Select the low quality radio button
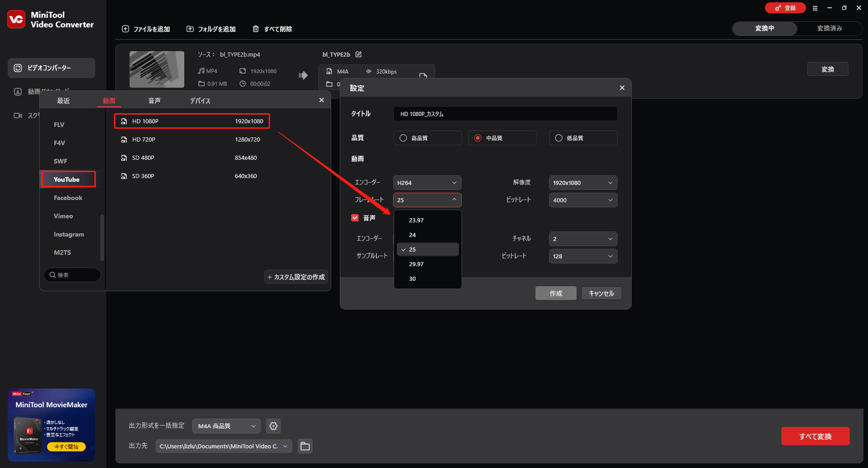This screenshot has height=468, width=868. coord(559,138)
